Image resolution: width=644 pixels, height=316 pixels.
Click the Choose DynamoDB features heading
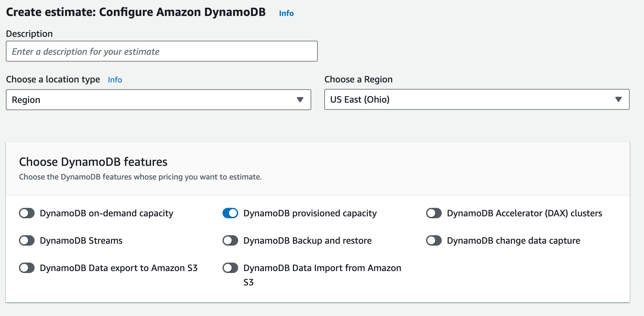[93, 162]
